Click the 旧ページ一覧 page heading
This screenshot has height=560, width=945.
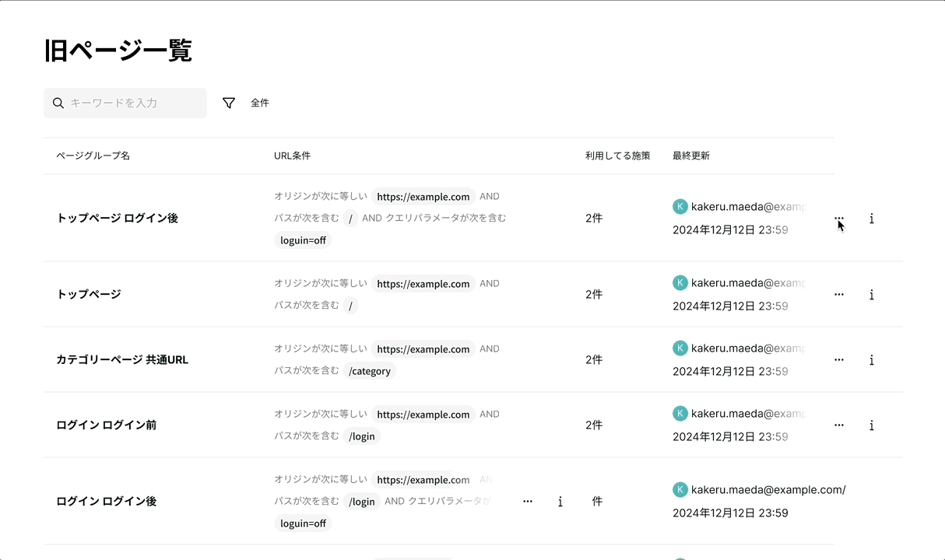(x=118, y=51)
